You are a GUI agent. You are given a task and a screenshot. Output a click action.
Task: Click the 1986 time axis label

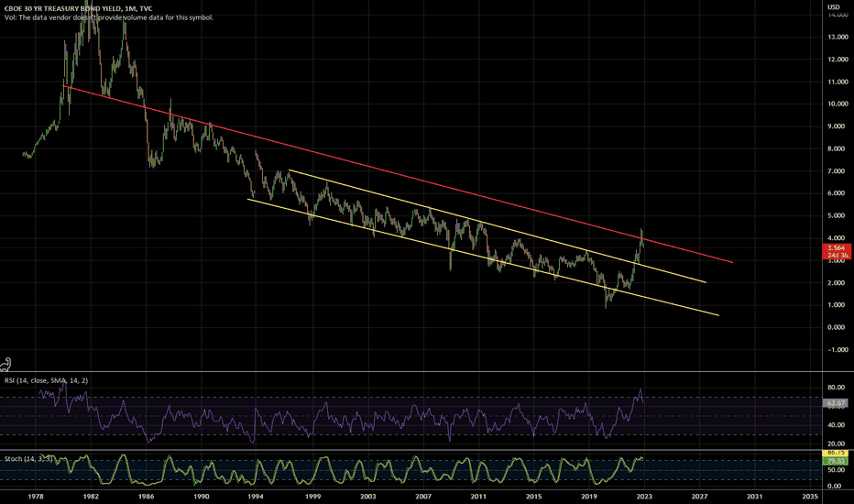(146, 497)
